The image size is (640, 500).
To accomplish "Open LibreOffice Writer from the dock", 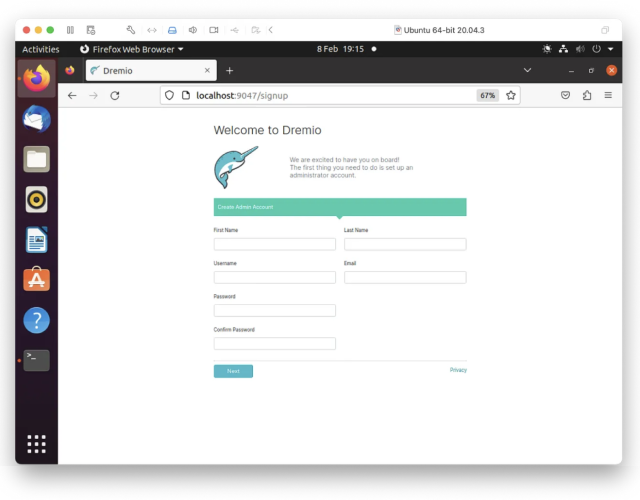I will coord(37,240).
